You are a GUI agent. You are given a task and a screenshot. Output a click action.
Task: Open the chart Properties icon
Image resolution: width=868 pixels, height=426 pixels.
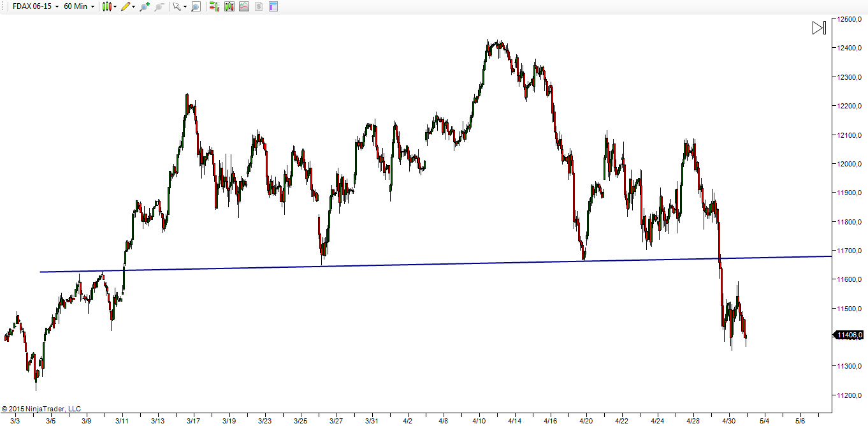pos(273,6)
